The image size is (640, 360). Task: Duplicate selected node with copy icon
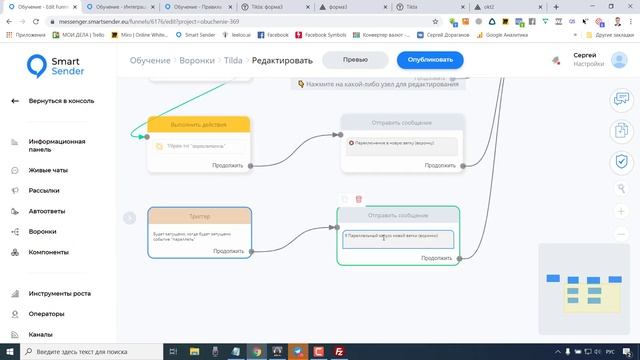click(x=345, y=199)
